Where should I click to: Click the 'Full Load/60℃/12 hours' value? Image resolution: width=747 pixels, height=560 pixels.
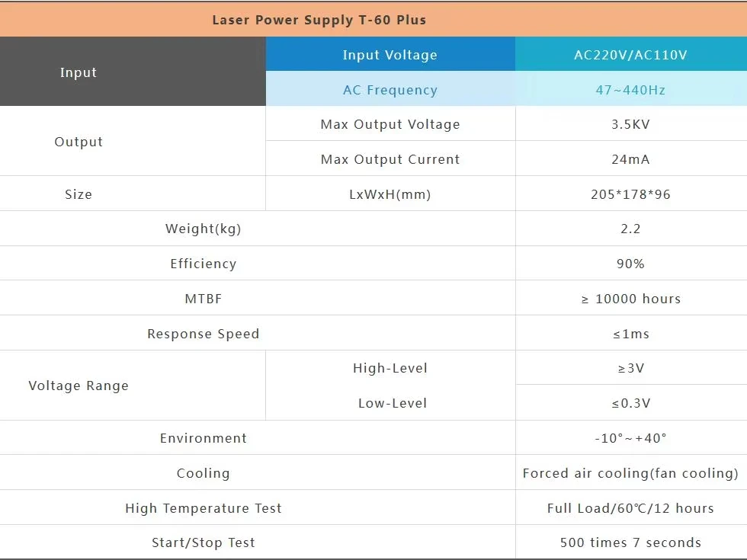631,508
